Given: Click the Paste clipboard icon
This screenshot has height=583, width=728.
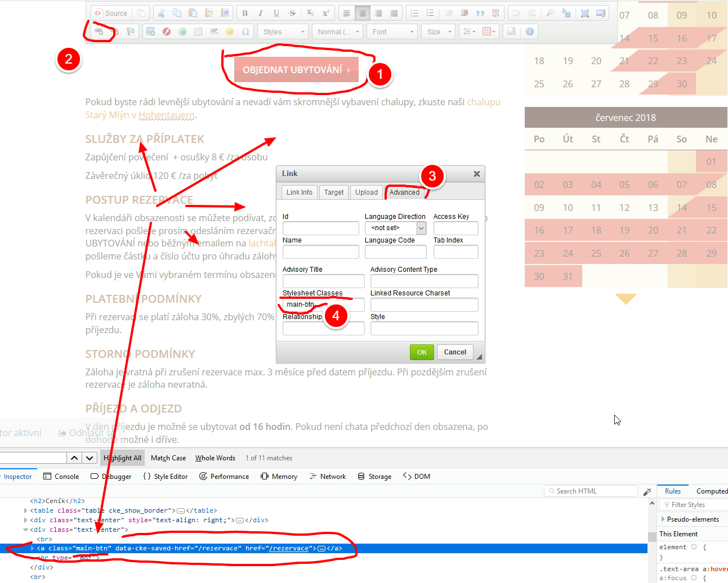Looking at the screenshot, I should [x=193, y=13].
